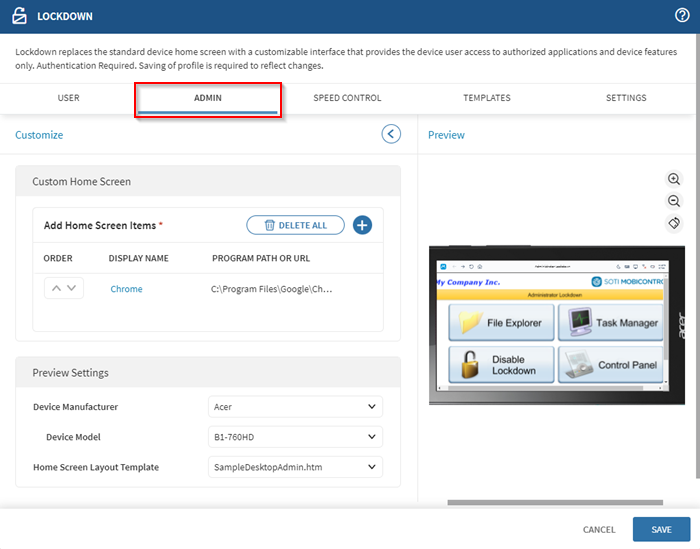Open the Settings tab
This screenshot has width=700, height=549.
tap(626, 98)
